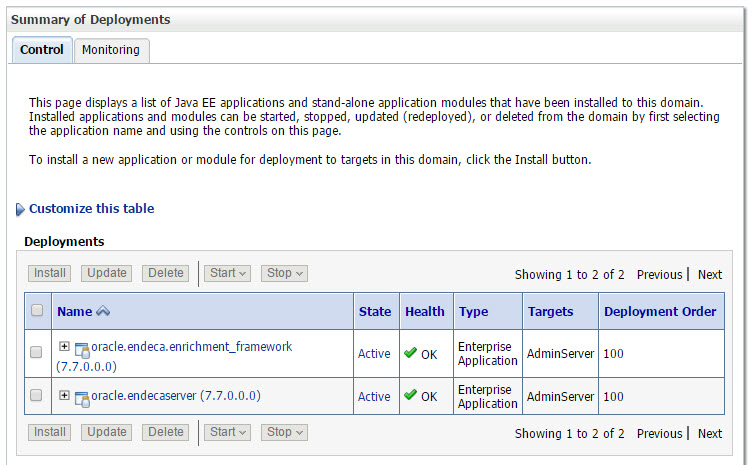Click the bottom Update button
The width and height of the screenshot is (752, 465).
click(106, 432)
